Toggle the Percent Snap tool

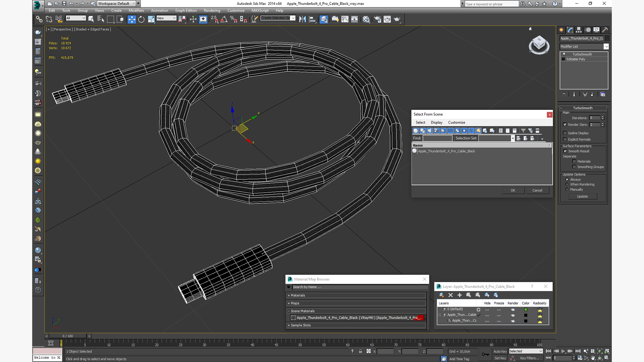(234, 19)
